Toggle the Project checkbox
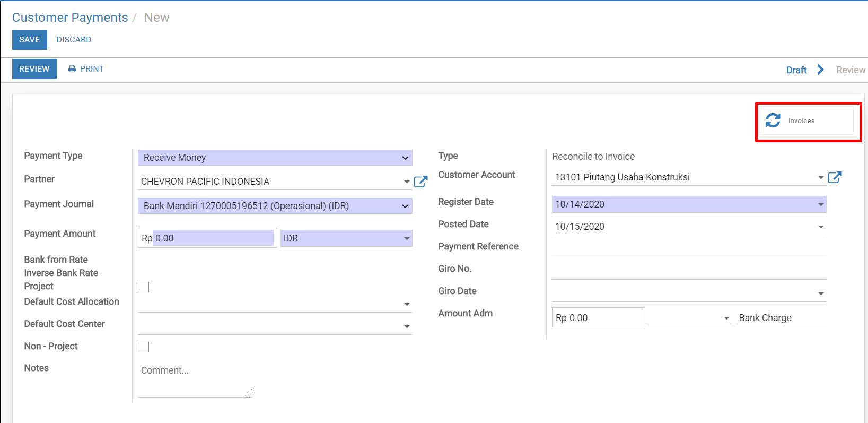868x423 pixels. [143, 287]
